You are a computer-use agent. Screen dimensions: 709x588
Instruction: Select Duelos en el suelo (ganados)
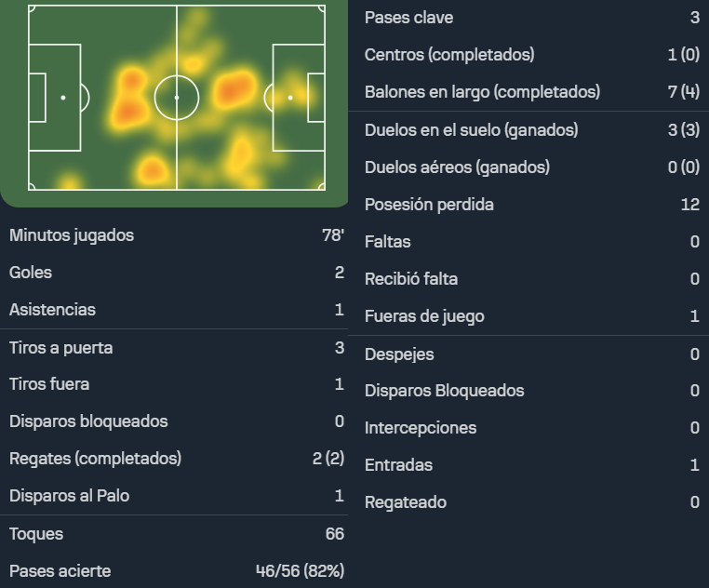click(x=528, y=130)
